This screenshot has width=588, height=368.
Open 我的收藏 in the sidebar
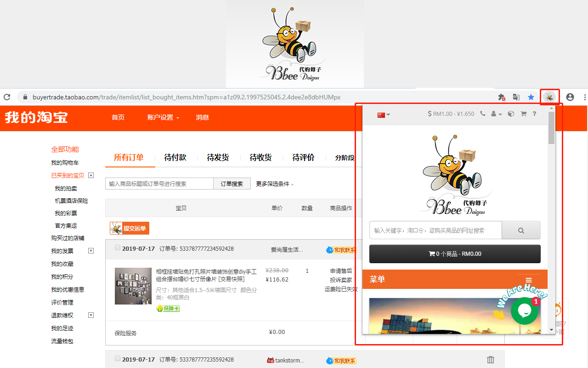point(62,264)
